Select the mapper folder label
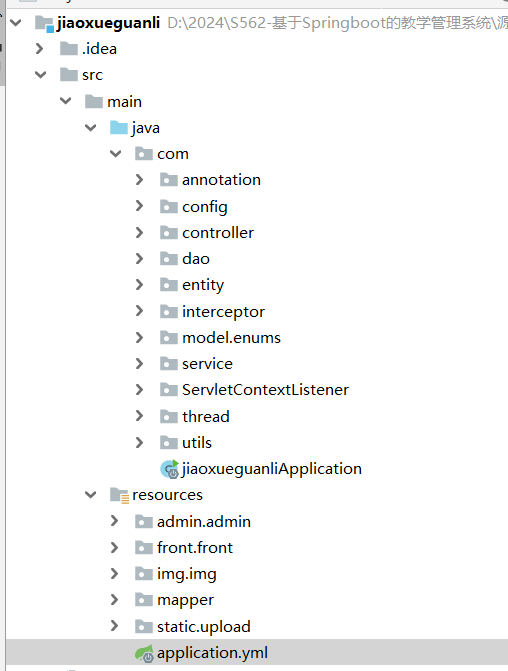Screen dimensions: 508x671 [185, 601]
